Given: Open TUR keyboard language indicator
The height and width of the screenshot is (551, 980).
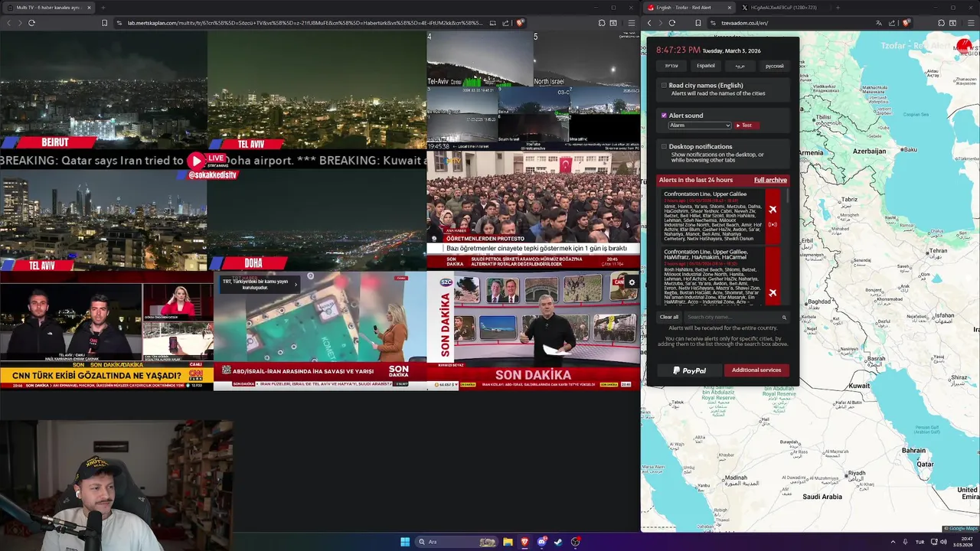Looking at the screenshot, I should pos(920,542).
